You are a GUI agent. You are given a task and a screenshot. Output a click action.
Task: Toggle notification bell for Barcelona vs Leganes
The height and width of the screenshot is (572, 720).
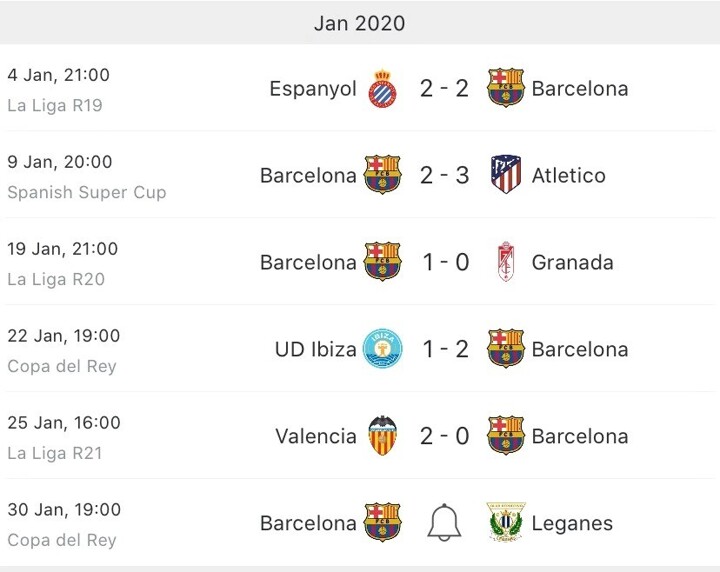point(444,523)
